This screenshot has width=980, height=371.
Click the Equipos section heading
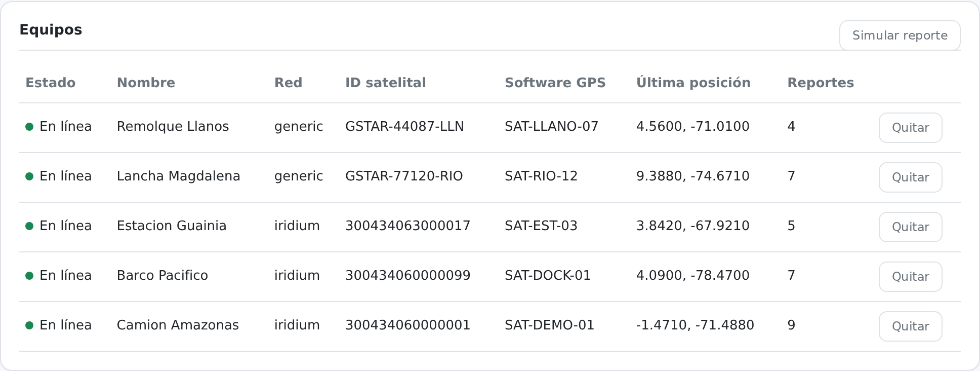pos(51,30)
